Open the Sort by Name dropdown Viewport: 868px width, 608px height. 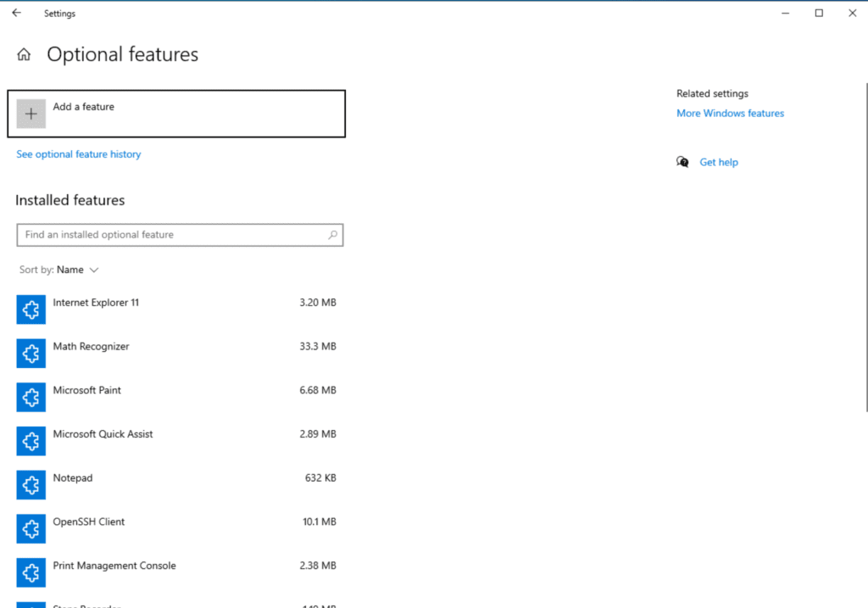59,270
